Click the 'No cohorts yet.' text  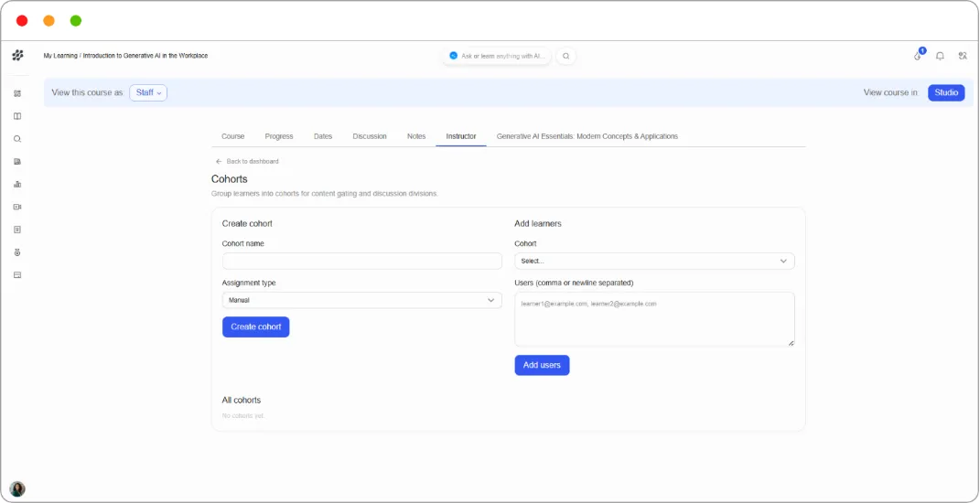pos(243,415)
